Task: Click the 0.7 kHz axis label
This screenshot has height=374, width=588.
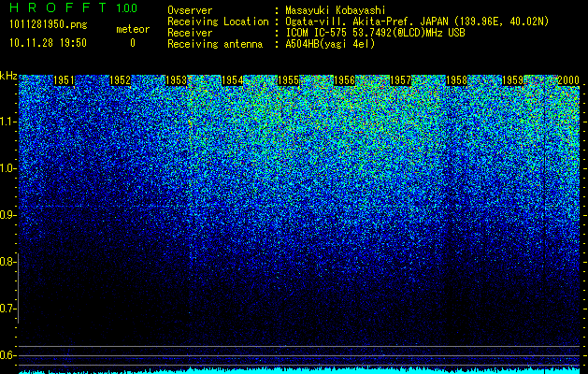Action: [x=7, y=309]
